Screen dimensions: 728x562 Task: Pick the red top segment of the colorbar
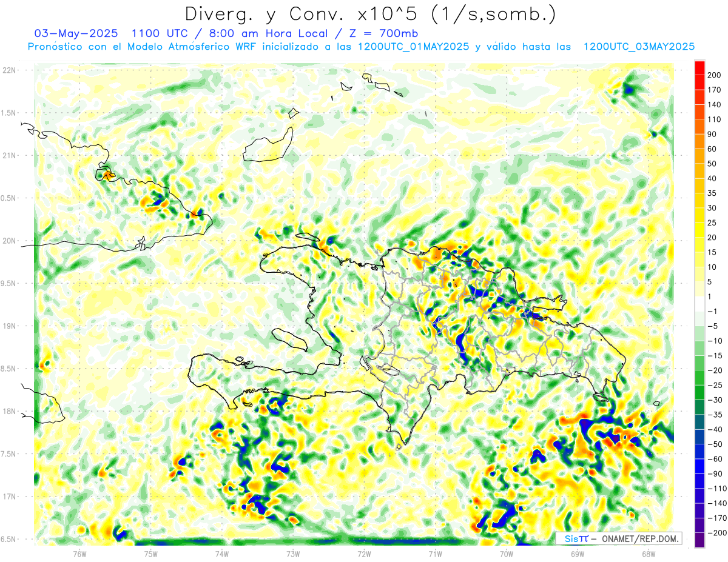click(x=700, y=68)
